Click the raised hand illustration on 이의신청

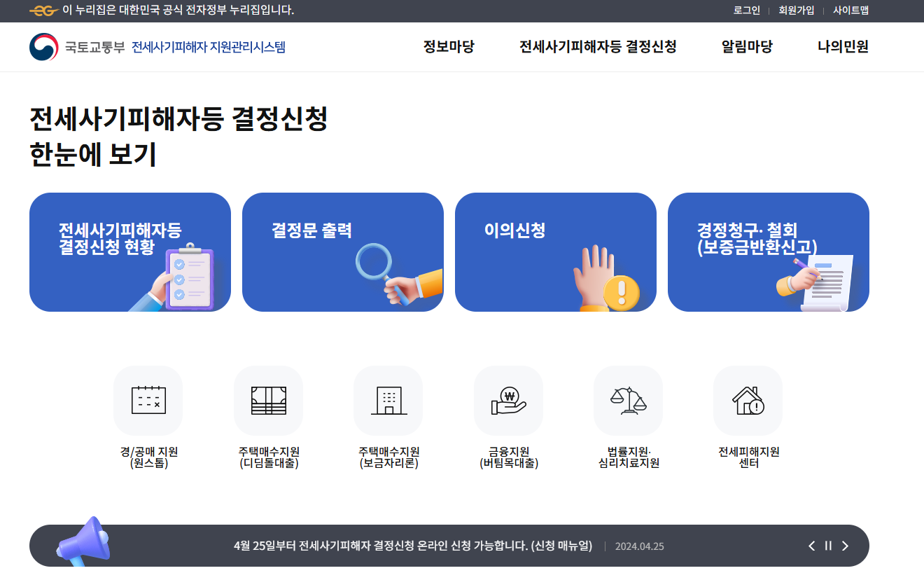[x=605, y=278]
